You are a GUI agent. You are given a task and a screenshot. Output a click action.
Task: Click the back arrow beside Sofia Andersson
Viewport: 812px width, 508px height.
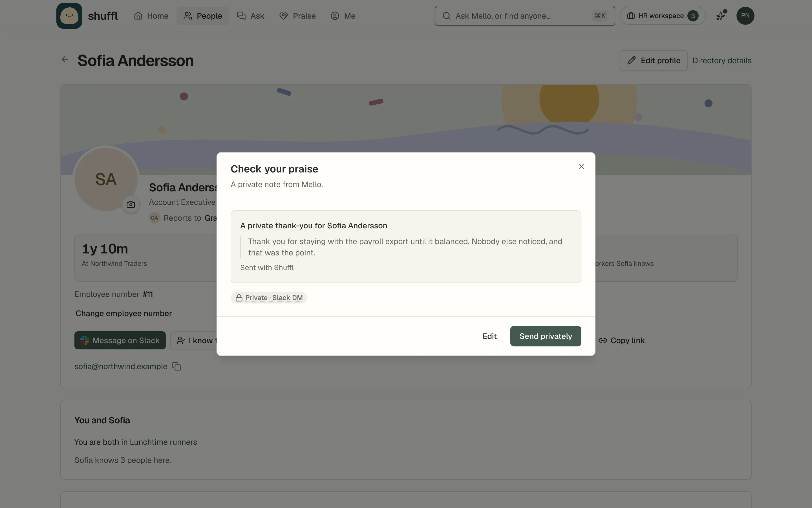[65, 60]
